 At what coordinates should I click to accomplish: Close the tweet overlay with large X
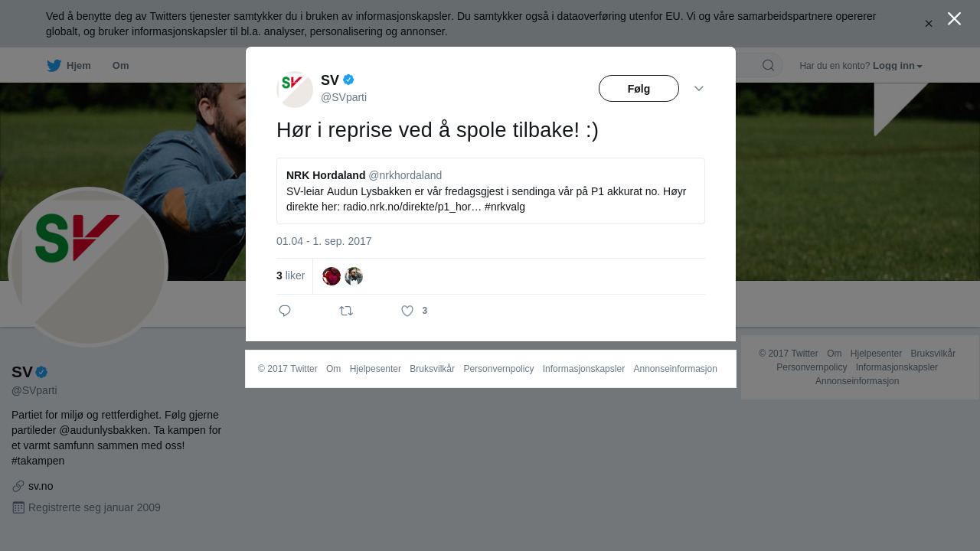pyautogui.click(x=954, y=18)
